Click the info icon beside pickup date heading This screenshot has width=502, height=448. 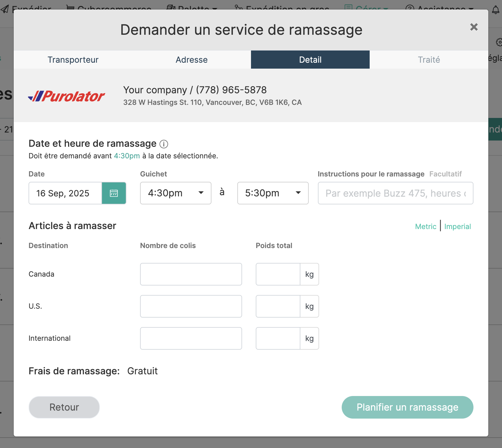point(164,144)
